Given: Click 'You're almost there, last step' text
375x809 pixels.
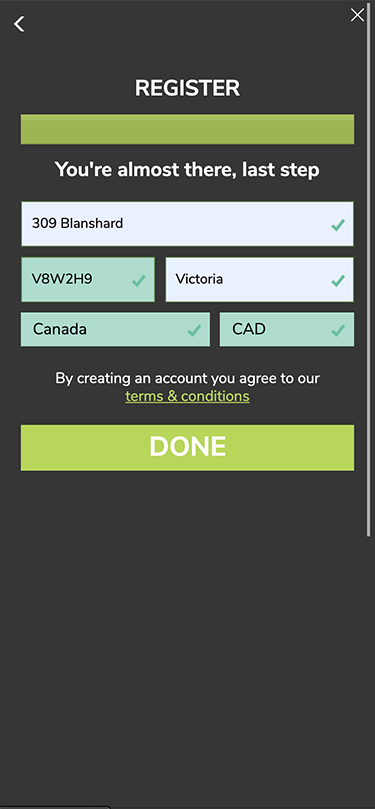Looking at the screenshot, I should (x=187, y=170).
